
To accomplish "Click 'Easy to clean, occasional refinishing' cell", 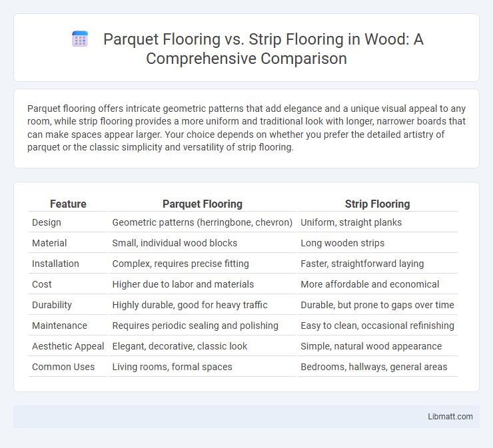I will (x=377, y=326).
